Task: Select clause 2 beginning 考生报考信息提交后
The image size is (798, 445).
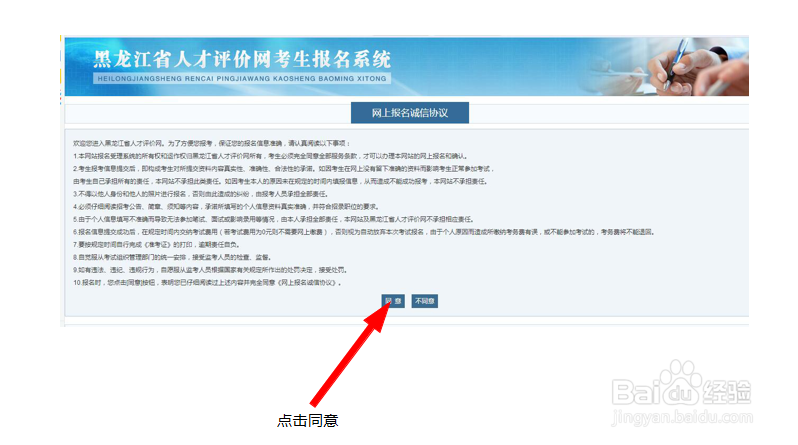Action: coord(283,169)
